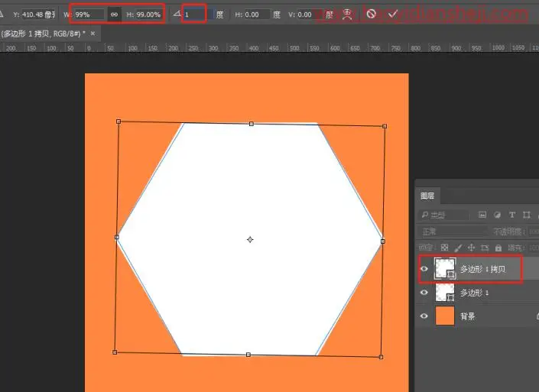The height and width of the screenshot is (392, 539).
Task: Lock image pixels brush icon
Action: coord(458,248)
